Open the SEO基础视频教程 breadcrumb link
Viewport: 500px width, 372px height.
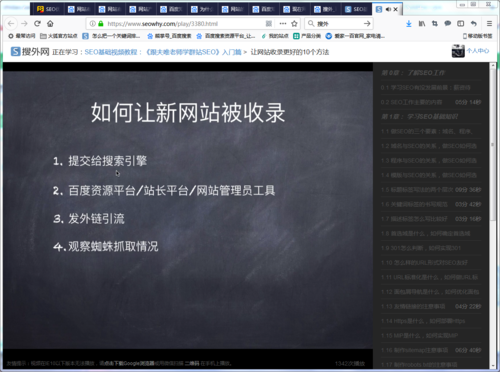pos(111,52)
